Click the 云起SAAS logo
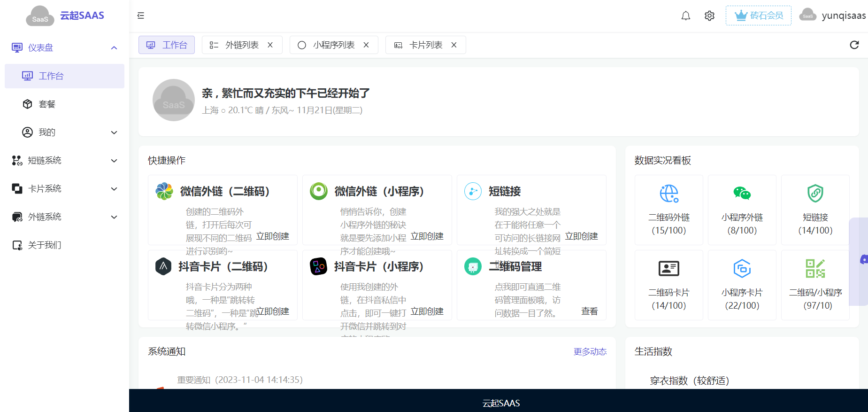 (65, 16)
